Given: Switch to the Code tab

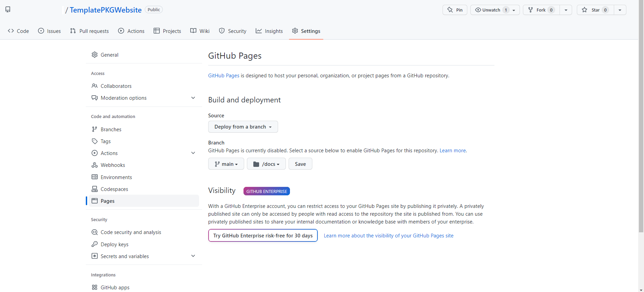Looking at the screenshot, I should point(18,31).
